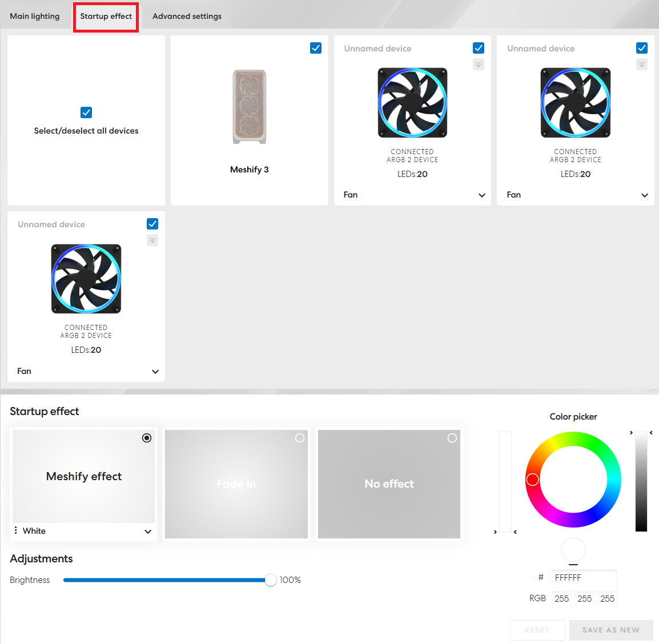Click the fan image on the second-row card
Image resolution: width=659 pixels, height=644 pixels.
tap(86, 279)
